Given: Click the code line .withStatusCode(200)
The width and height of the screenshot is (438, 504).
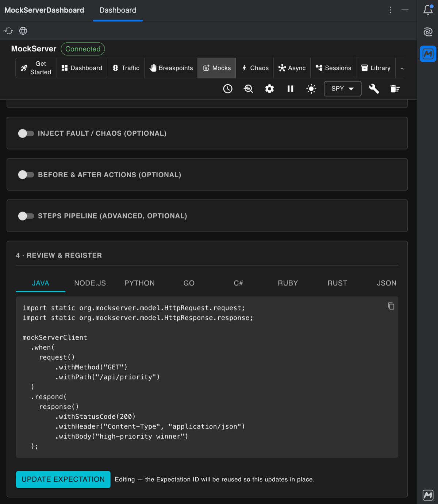Looking at the screenshot, I should [x=95, y=416].
